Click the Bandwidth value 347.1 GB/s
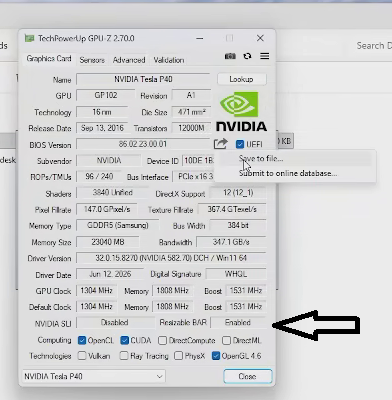The image size is (392, 400). (231, 242)
